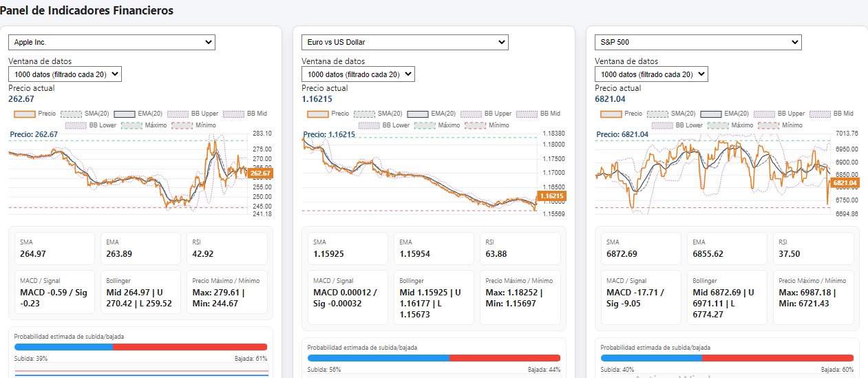Open the S&P 500 asset dropdown
The height and width of the screenshot is (378, 868).
click(x=698, y=43)
